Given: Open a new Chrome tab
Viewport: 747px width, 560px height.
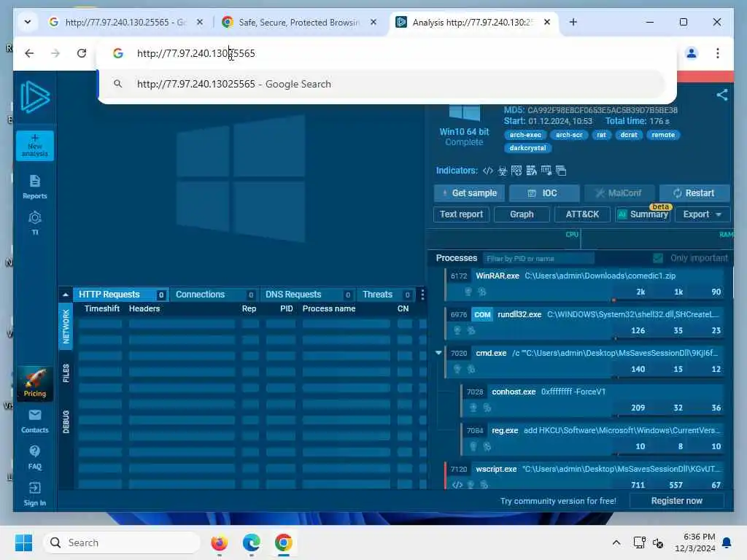Looking at the screenshot, I should (x=573, y=22).
